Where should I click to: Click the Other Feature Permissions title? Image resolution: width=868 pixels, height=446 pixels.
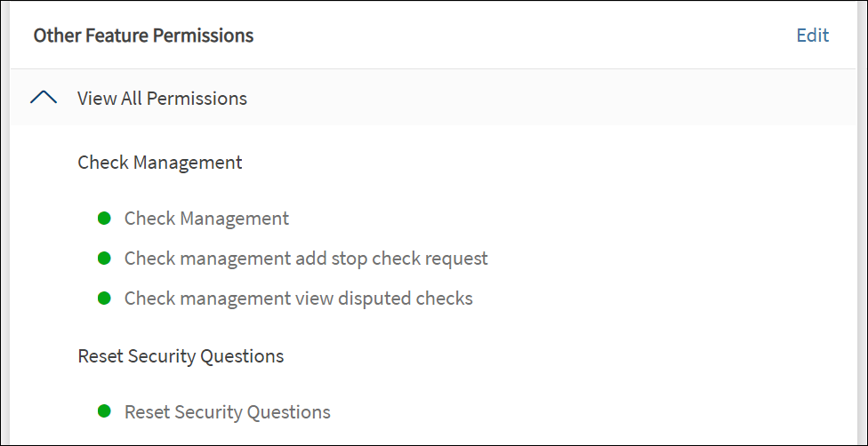click(143, 36)
